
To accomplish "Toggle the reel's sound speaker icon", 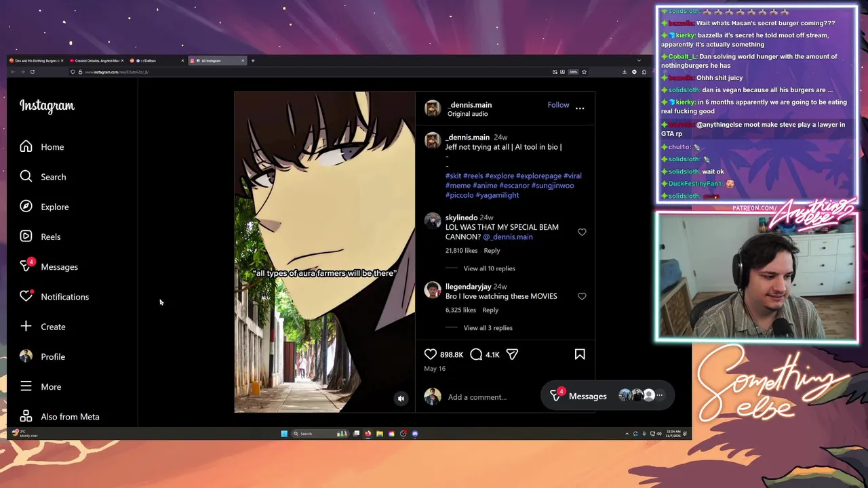I will [401, 399].
